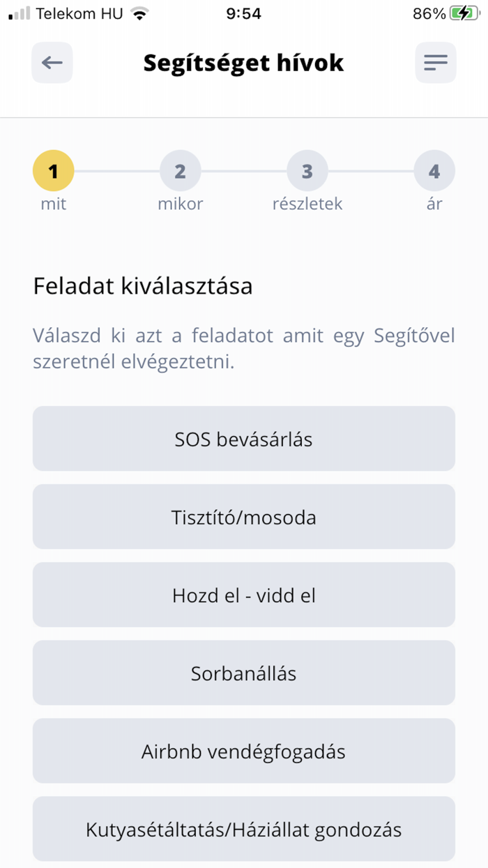Choose Airbnb vendégfogadás

[244, 751]
